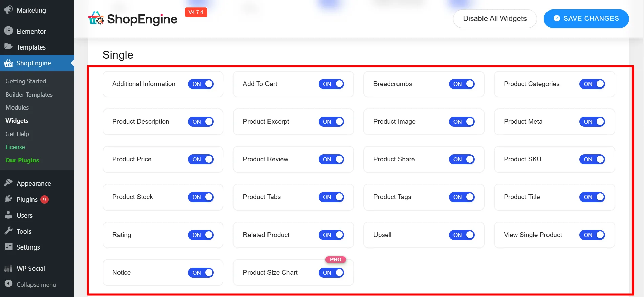644x297 pixels.
Task: Go to the Modules submenu page
Action: tap(17, 107)
